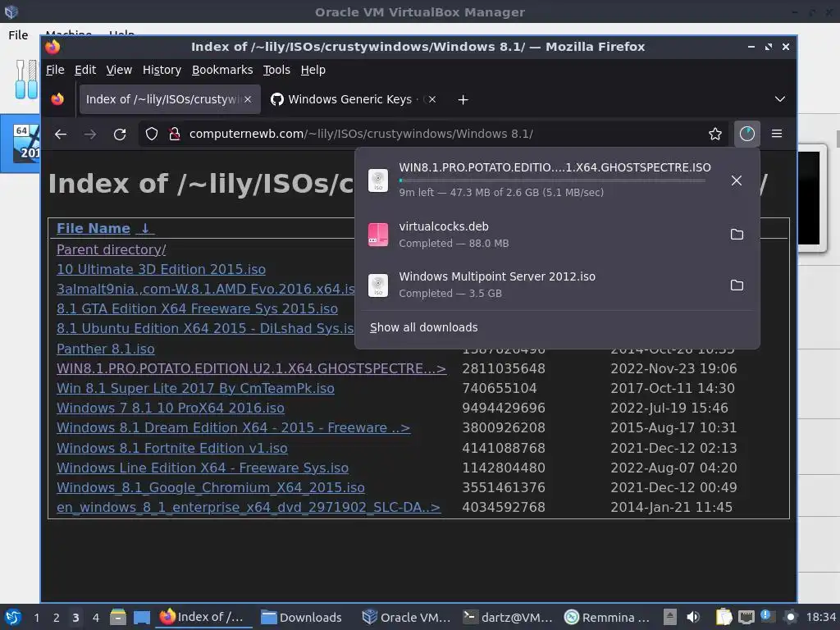
Task: Open en_windows_8_1_enterprise_x64_dvd link
Action: tap(249, 507)
